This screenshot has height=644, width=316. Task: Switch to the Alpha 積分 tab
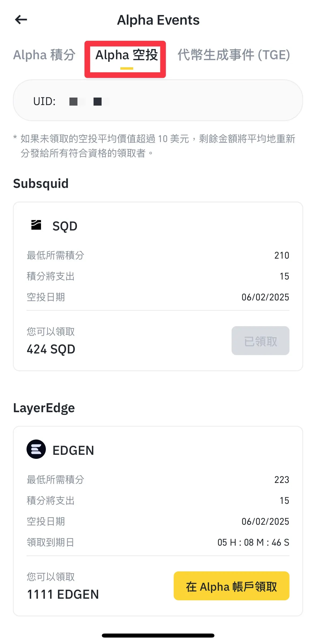pyautogui.click(x=44, y=55)
